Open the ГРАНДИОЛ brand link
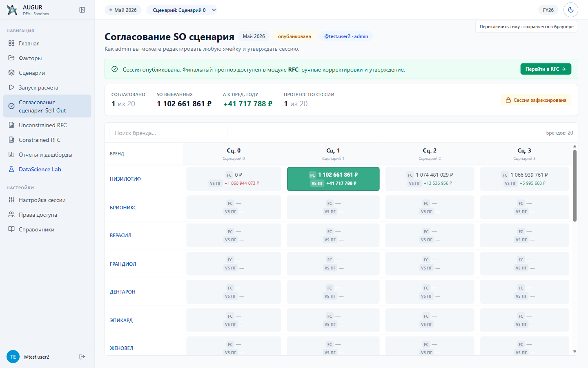The height and width of the screenshot is (368, 588). coord(123,264)
